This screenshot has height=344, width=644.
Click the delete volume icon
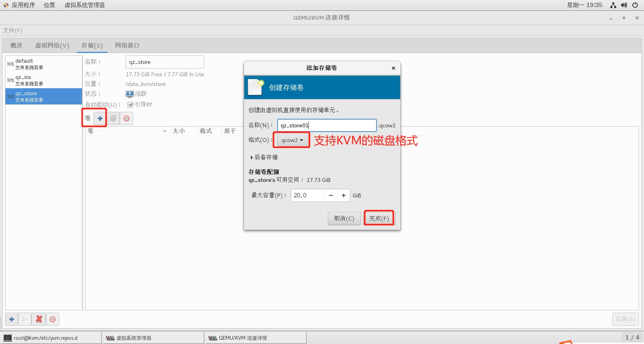point(126,118)
